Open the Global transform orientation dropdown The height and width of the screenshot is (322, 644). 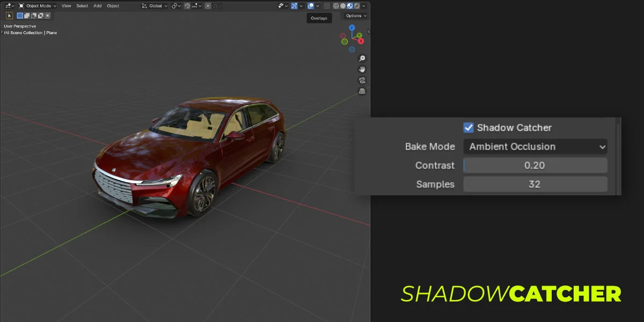pyautogui.click(x=156, y=5)
